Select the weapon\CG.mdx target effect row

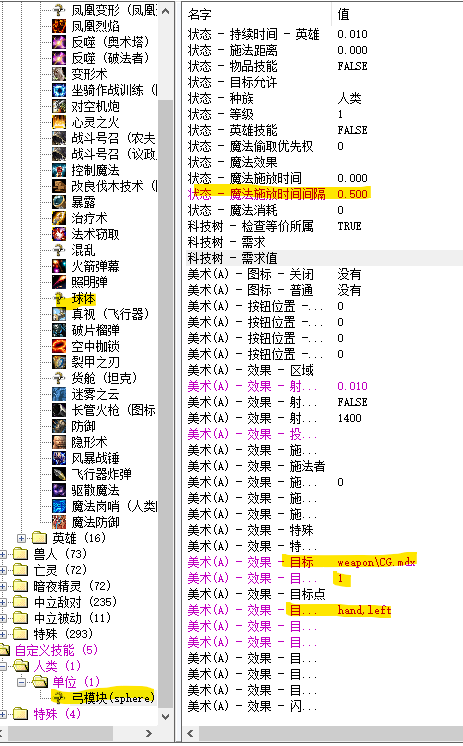point(323,562)
